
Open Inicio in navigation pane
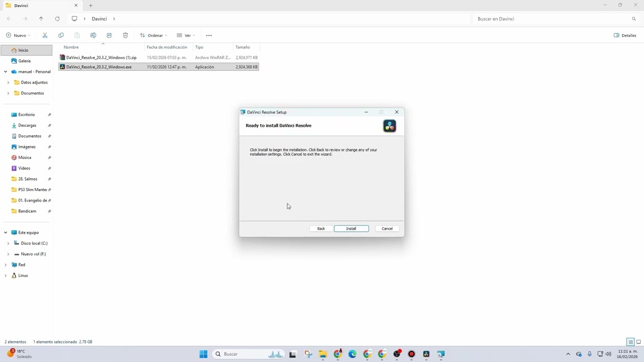point(27,50)
